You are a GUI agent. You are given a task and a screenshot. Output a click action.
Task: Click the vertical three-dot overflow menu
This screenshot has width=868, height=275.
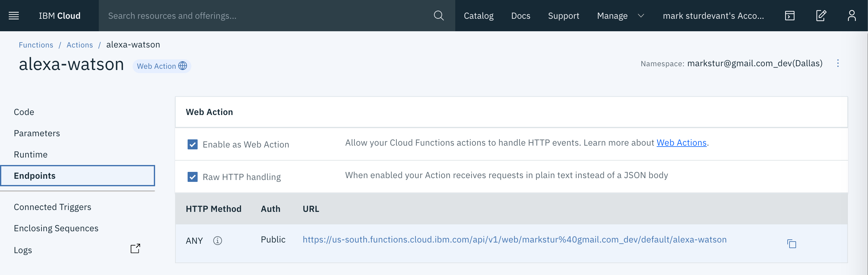click(838, 63)
